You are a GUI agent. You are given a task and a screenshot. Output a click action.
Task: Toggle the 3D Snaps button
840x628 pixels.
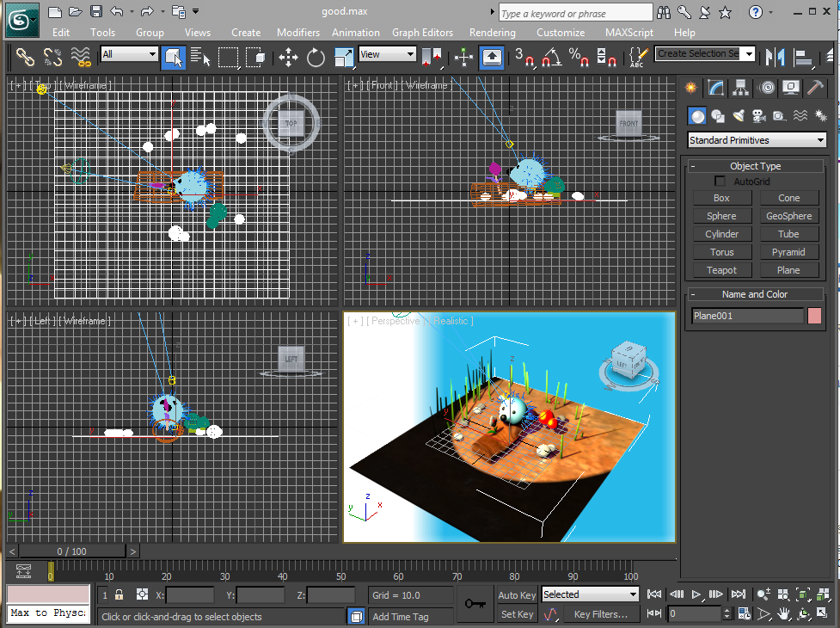coord(524,57)
